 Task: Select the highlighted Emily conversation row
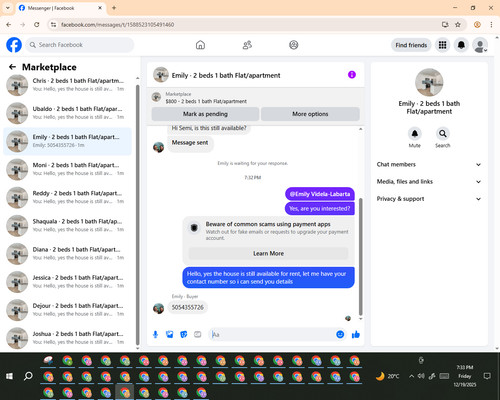[68, 141]
